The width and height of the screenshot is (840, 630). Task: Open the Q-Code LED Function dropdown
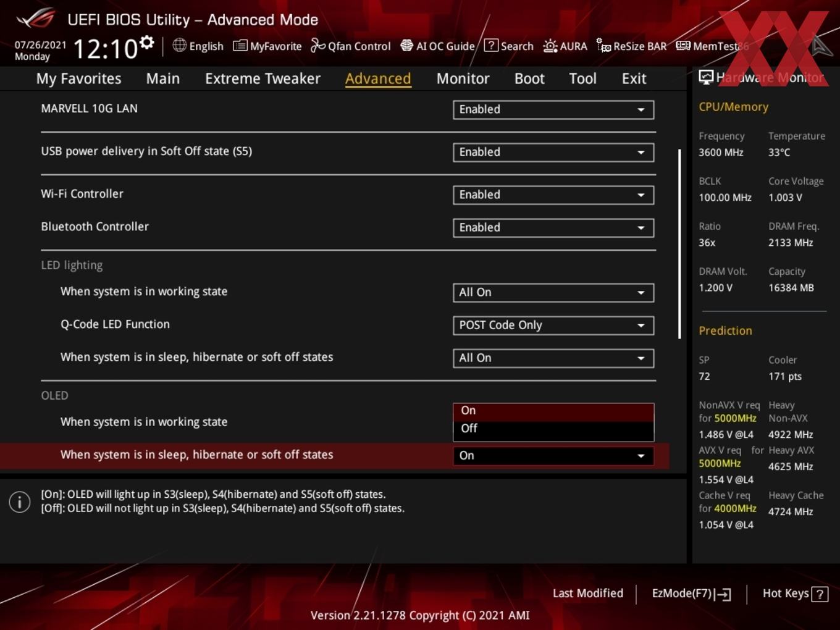(x=553, y=325)
